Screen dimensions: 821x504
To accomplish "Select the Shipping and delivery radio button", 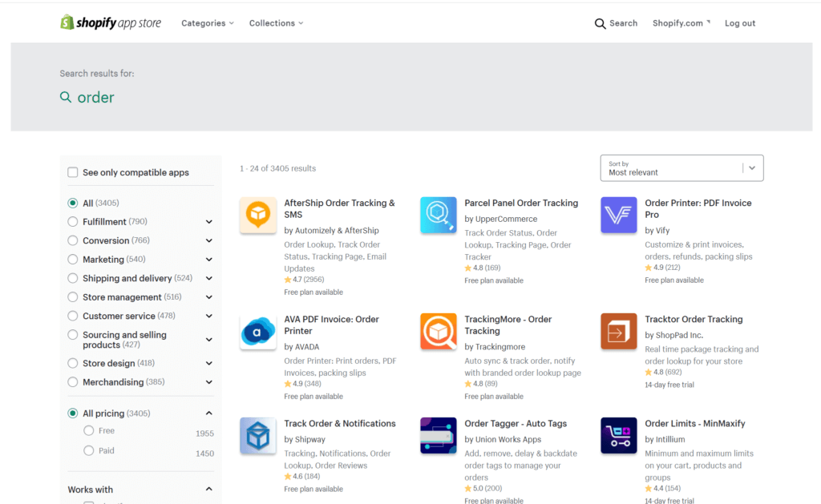I will 73,278.
